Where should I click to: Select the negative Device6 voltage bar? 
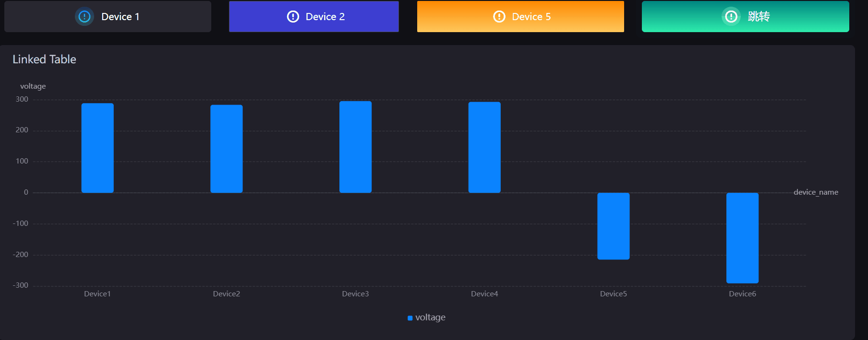coord(742,238)
